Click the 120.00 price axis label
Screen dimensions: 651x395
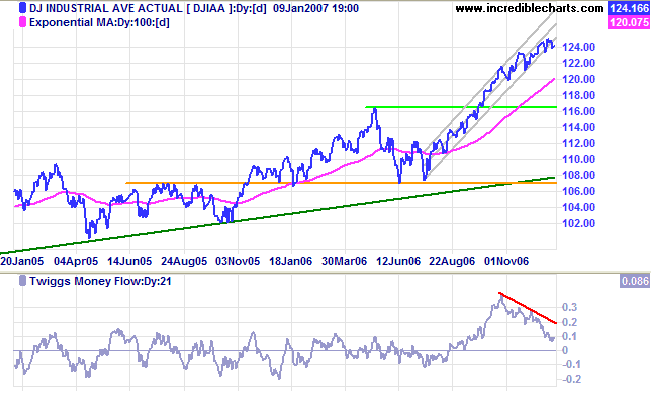(x=578, y=79)
